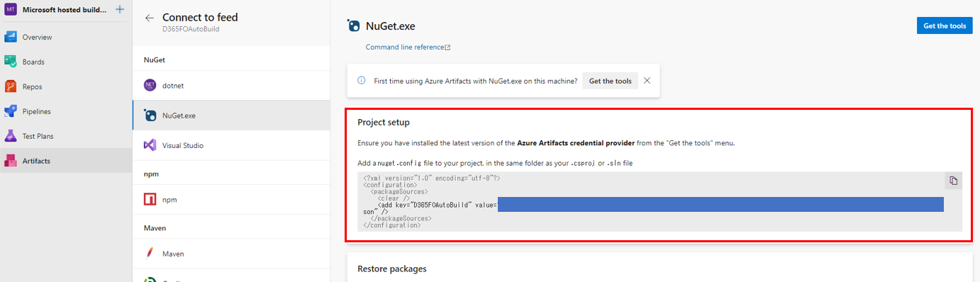The image size is (980, 282).
Task: Click the plus icon beside project name
Action: click(x=119, y=10)
